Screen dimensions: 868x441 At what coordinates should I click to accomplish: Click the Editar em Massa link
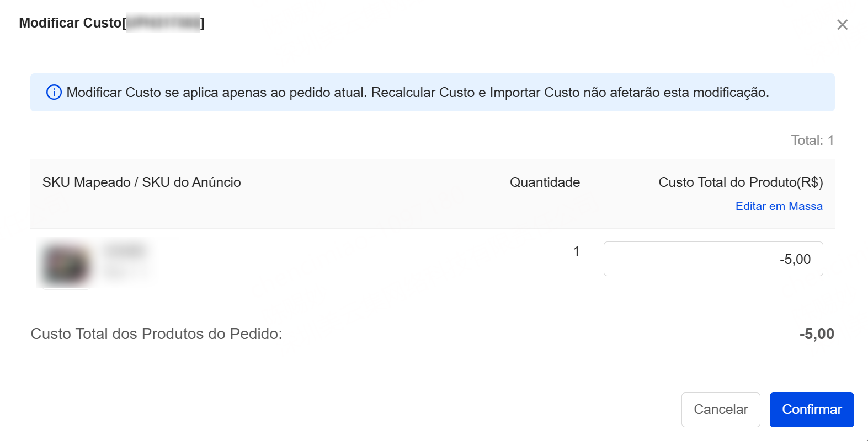point(779,206)
